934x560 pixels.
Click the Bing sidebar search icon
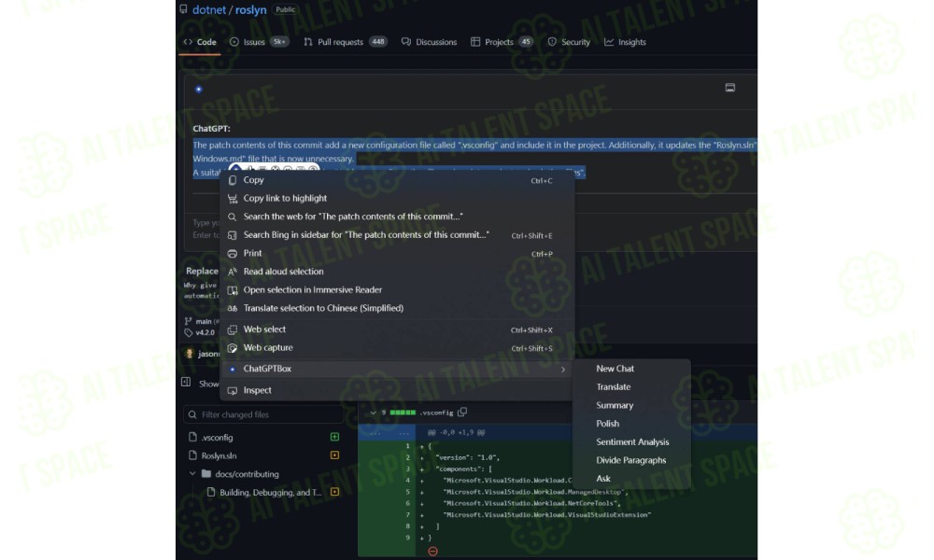[x=233, y=235]
